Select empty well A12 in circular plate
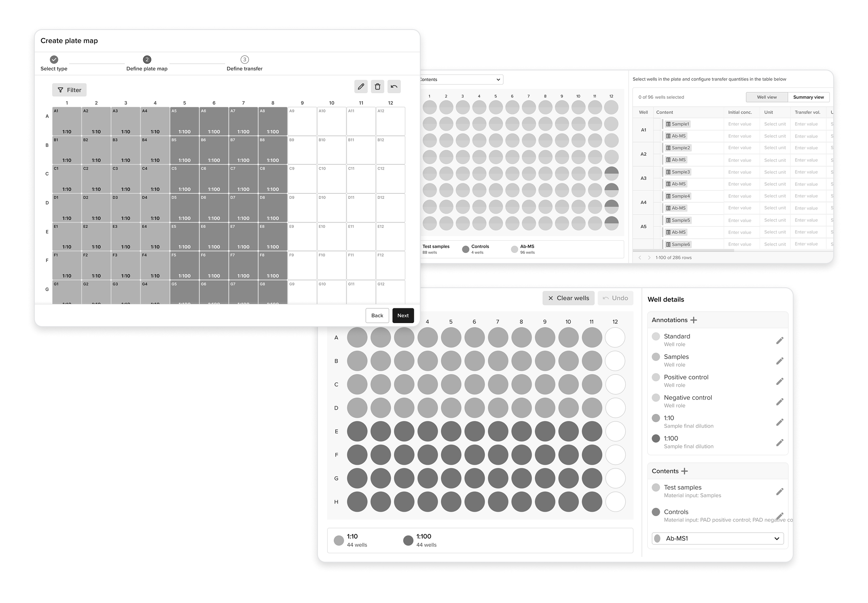Screen dimensions: 868x603 (x=615, y=338)
